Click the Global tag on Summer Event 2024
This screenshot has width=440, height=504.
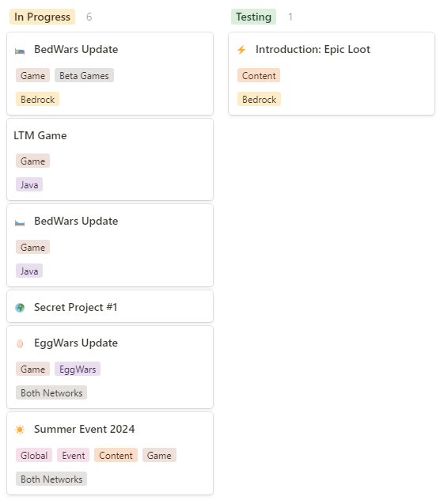[34, 455]
